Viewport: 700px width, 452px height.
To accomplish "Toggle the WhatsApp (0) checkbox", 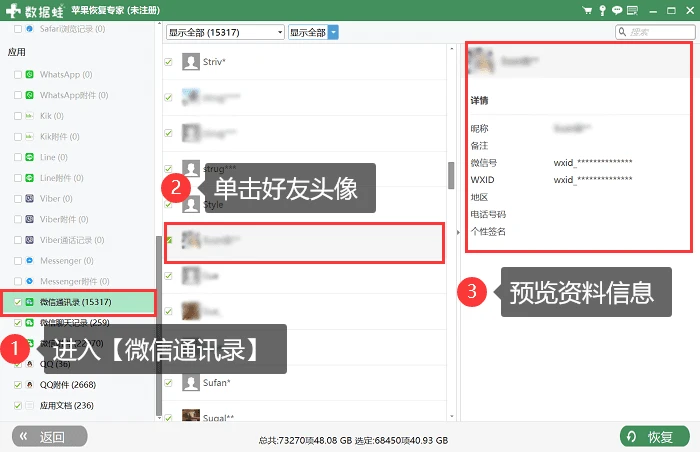I will 18,75.
